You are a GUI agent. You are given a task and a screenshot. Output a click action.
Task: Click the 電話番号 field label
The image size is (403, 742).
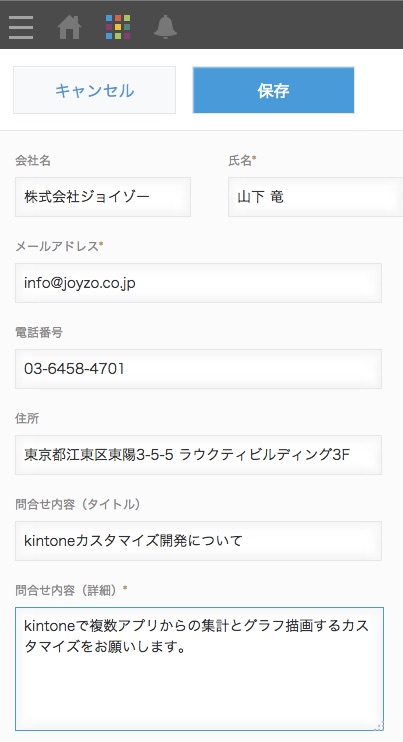pos(39,333)
